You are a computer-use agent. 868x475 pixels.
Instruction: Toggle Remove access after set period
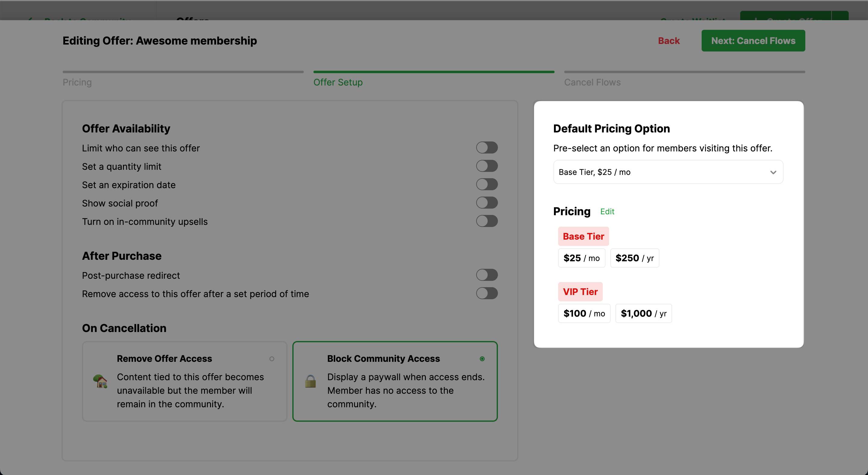[x=486, y=293]
